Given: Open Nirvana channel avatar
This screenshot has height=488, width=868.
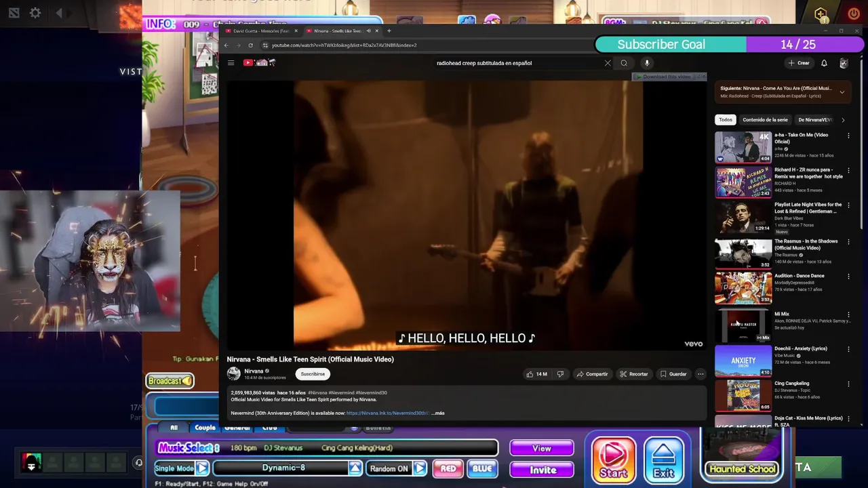Looking at the screenshot, I should point(234,373).
